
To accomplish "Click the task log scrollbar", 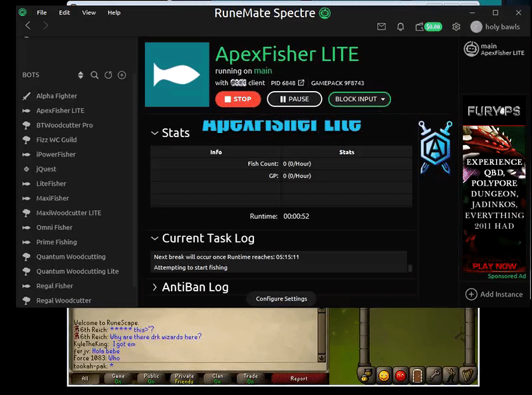I will click(410, 268).
